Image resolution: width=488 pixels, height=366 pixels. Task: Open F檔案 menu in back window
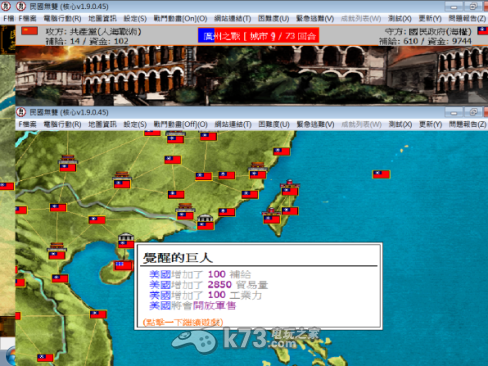pos(27,18)
